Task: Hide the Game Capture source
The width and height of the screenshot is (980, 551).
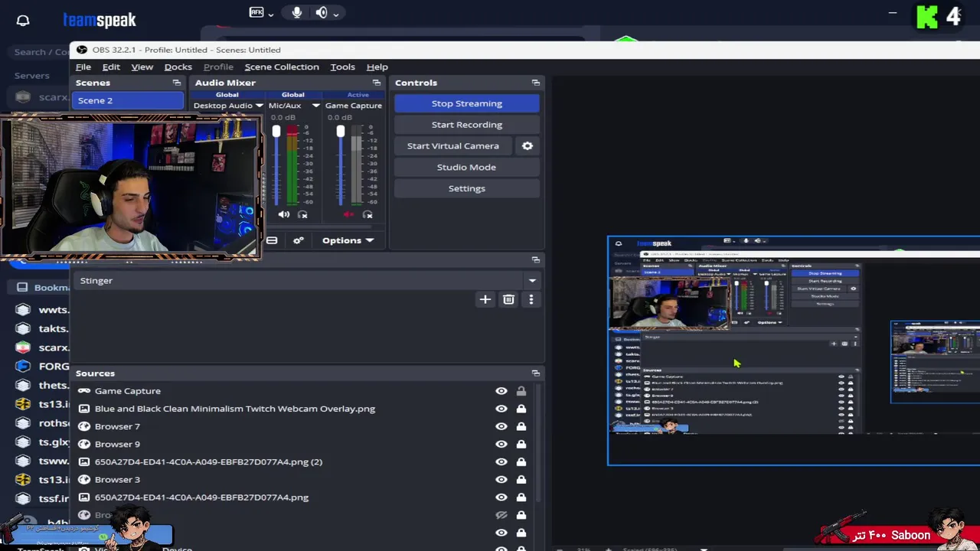Action: 501,391
